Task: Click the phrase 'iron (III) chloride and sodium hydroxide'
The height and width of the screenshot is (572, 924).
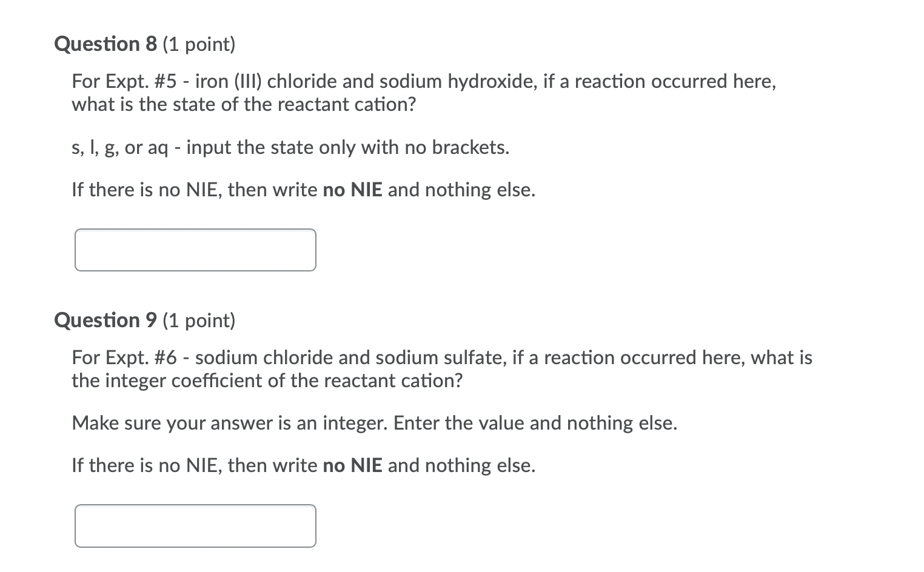Action: click(364, 81)
